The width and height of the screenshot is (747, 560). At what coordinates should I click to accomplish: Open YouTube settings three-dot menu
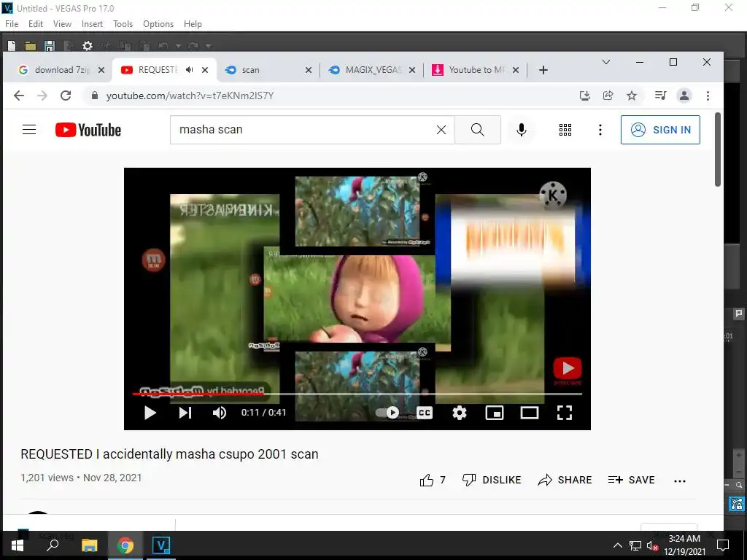[600, 130]
